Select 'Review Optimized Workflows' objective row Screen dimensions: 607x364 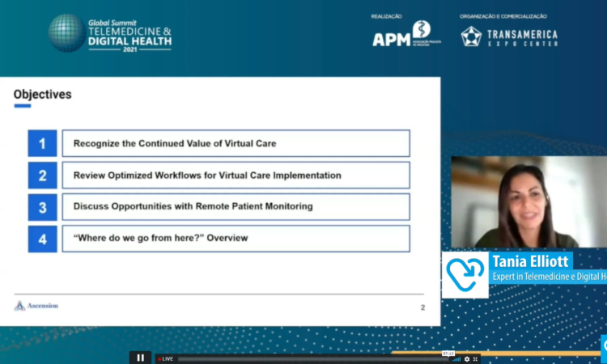click(236, 175)
